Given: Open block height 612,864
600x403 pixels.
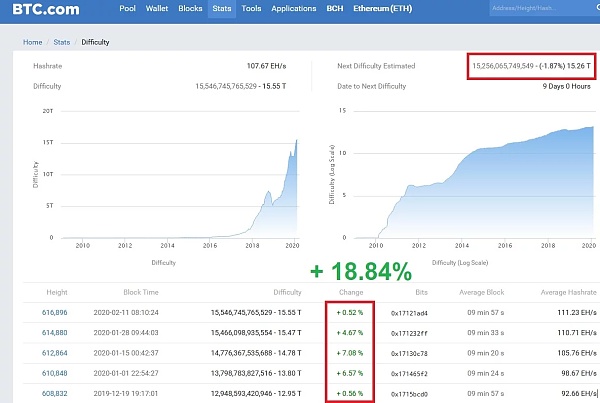Looking at the screenshot, I should [x=54, y=352].
